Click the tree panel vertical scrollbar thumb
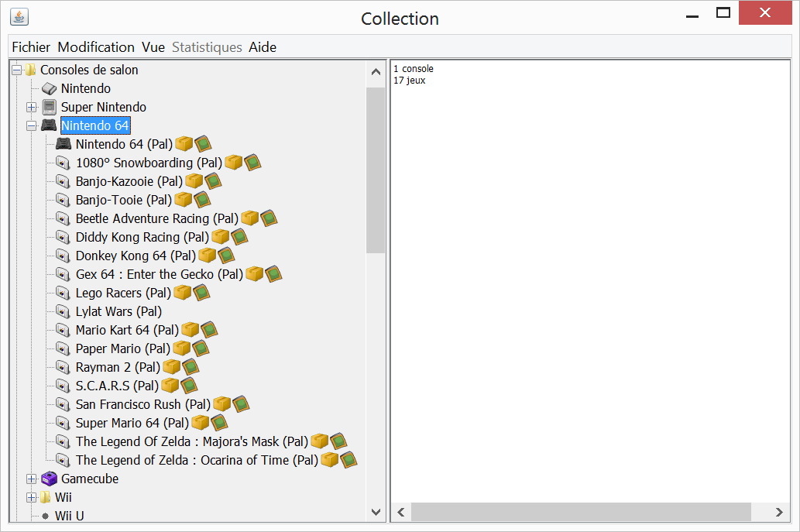This screenshot has width=800, height=532. (x=376, y=170)
